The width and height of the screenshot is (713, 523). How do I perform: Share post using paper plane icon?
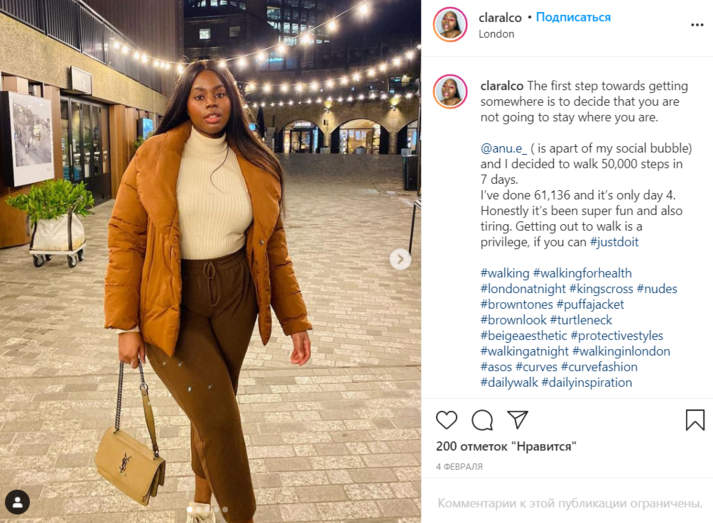pos(517,419)
